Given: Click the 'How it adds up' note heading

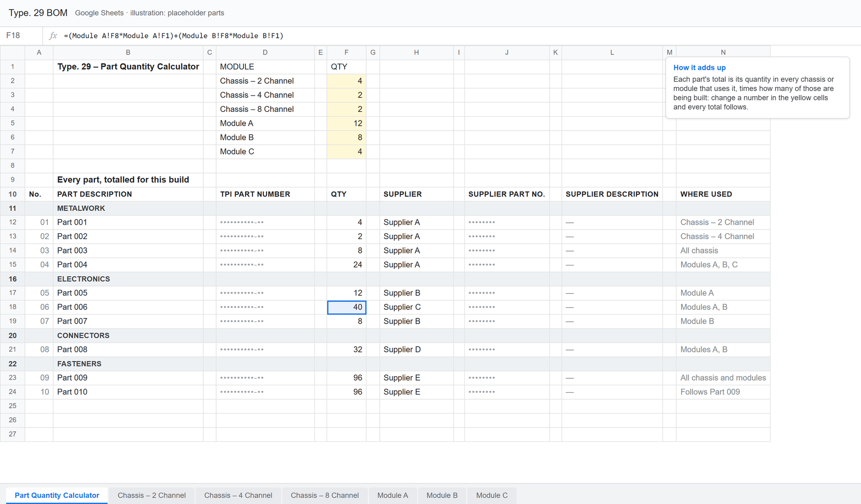Looking at the screenshot, I should tap(699, 68).
